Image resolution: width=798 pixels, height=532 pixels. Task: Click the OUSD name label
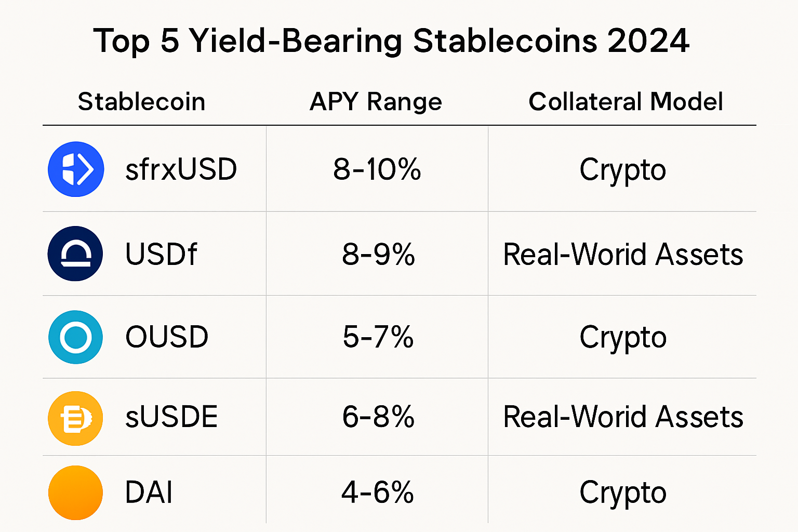167,337
